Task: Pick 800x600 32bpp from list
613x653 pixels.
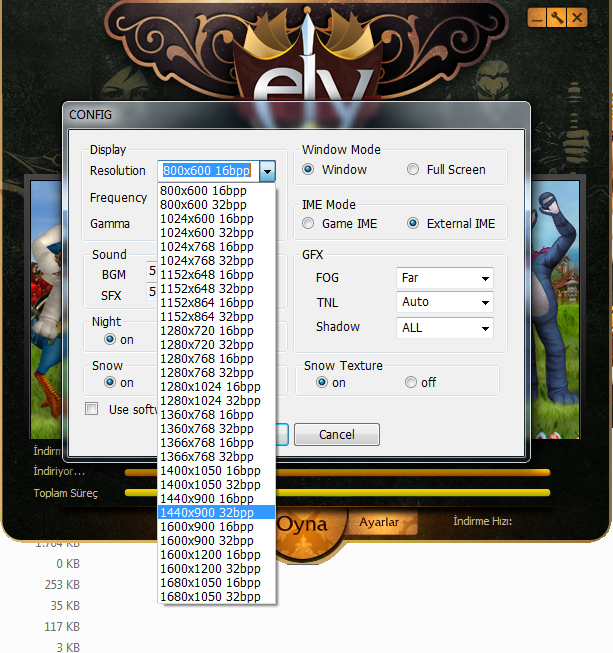Action: (217, 205)
